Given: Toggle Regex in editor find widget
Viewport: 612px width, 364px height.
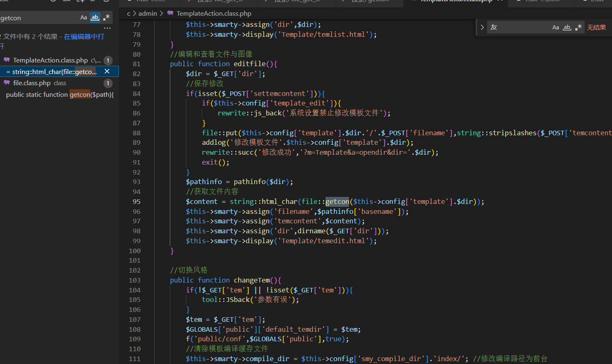Looking at the screenshot, I should [x=578, y=27].
